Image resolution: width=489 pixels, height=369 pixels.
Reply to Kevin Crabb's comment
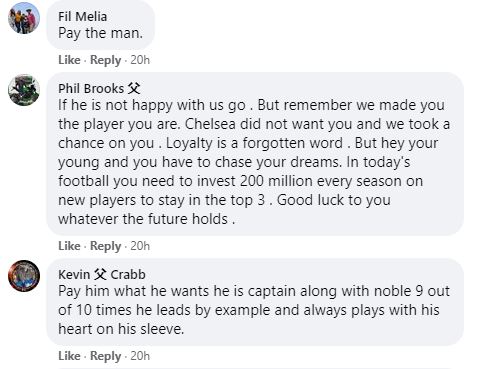(105, 356)
